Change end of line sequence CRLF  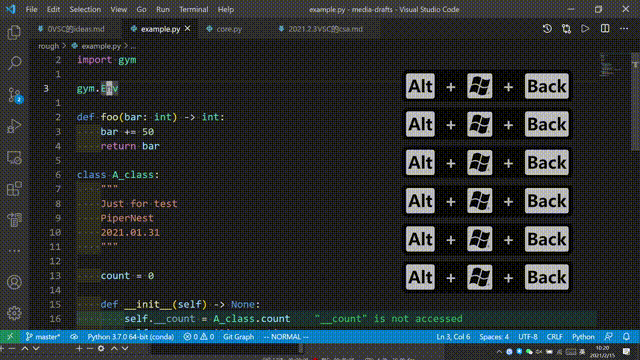(554, 337)
